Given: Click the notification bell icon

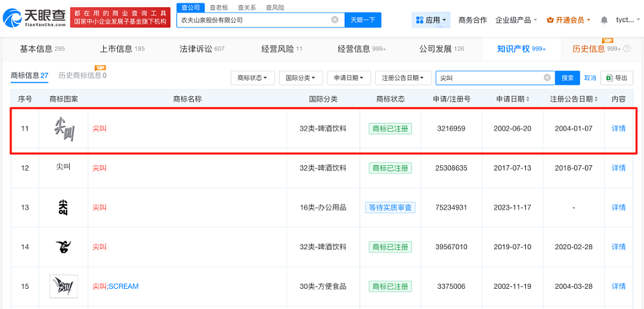Looking at the screenshot, I should [604, 20].
